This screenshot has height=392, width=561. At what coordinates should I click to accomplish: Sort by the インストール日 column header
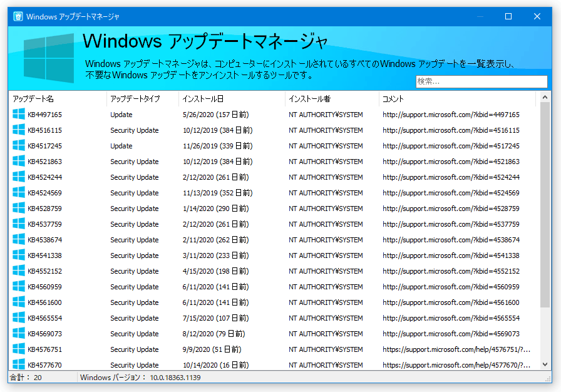click(232, 99)
